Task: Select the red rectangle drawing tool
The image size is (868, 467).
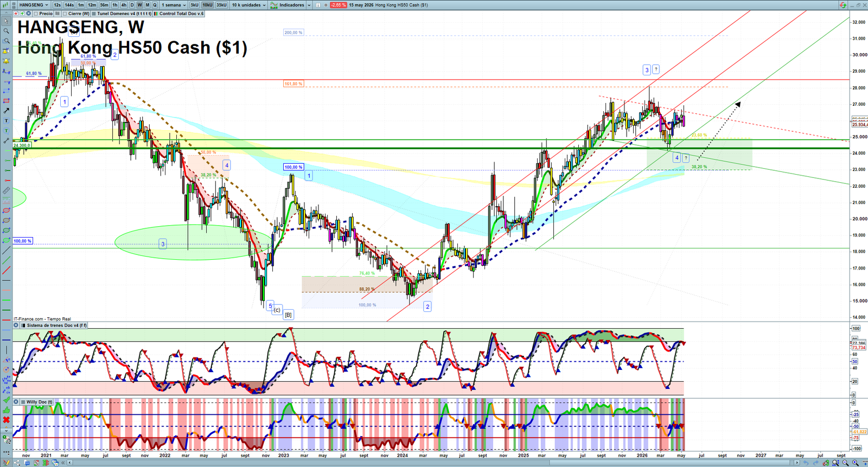Action: click(6, 101)
